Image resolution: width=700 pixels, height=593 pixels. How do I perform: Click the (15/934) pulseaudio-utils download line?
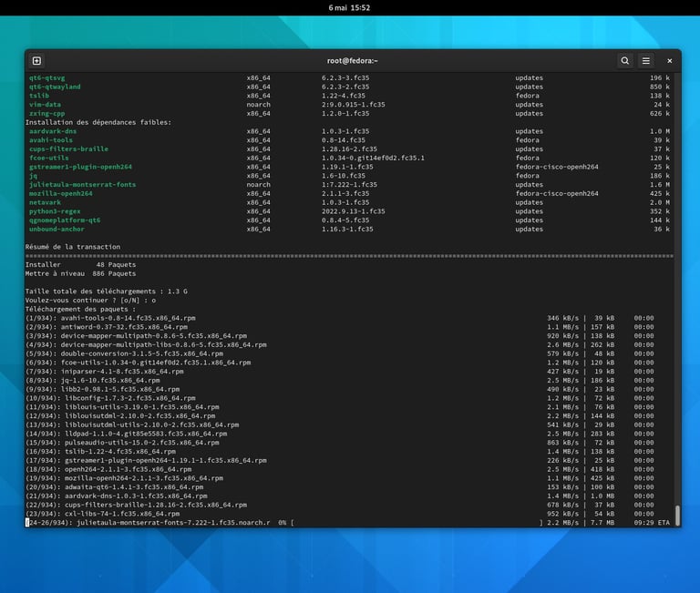tap(339, 443)
